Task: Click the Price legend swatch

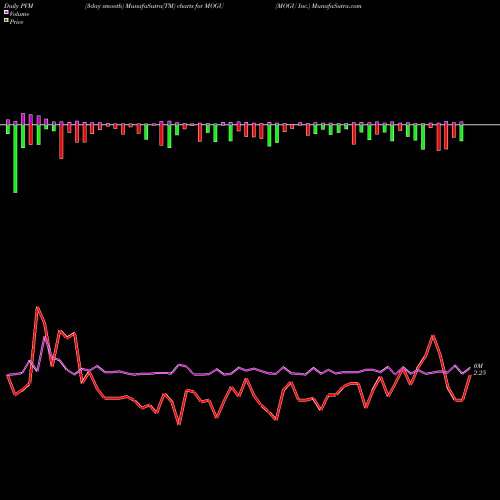Action: pyautogui.click(x=6, y=20)
